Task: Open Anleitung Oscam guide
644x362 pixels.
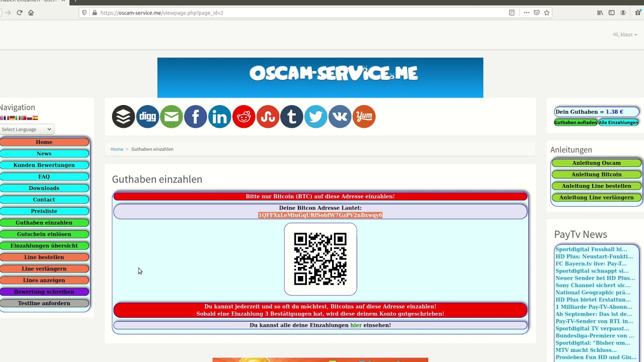Action: (x=597, y=163)
